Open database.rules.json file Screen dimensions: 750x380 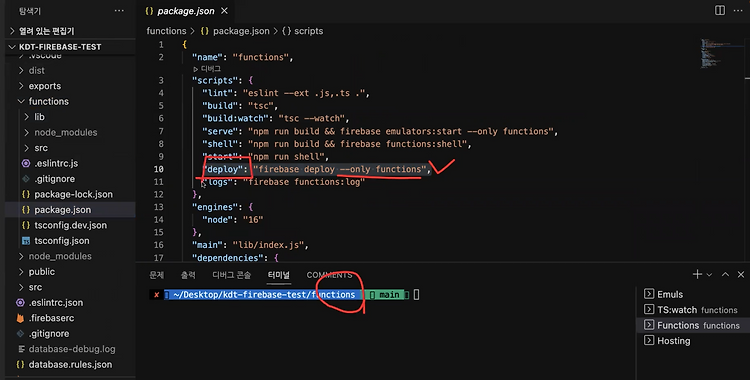70,365
